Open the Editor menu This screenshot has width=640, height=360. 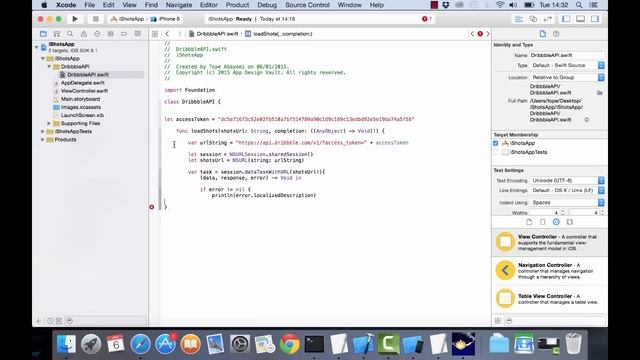click(209, 5)
